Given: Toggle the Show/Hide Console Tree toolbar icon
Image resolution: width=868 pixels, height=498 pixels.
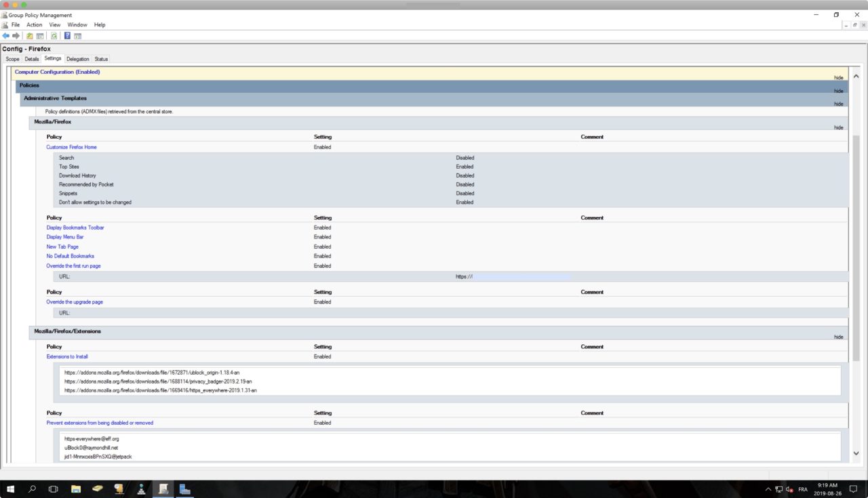Looking at the screenshot, I should click(x=40, y=36).
